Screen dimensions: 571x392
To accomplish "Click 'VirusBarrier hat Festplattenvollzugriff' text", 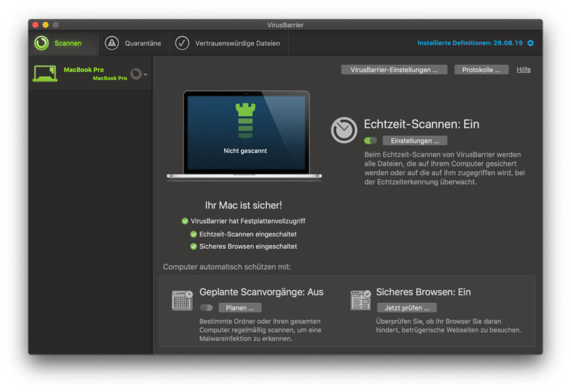I will pos(248,221).
